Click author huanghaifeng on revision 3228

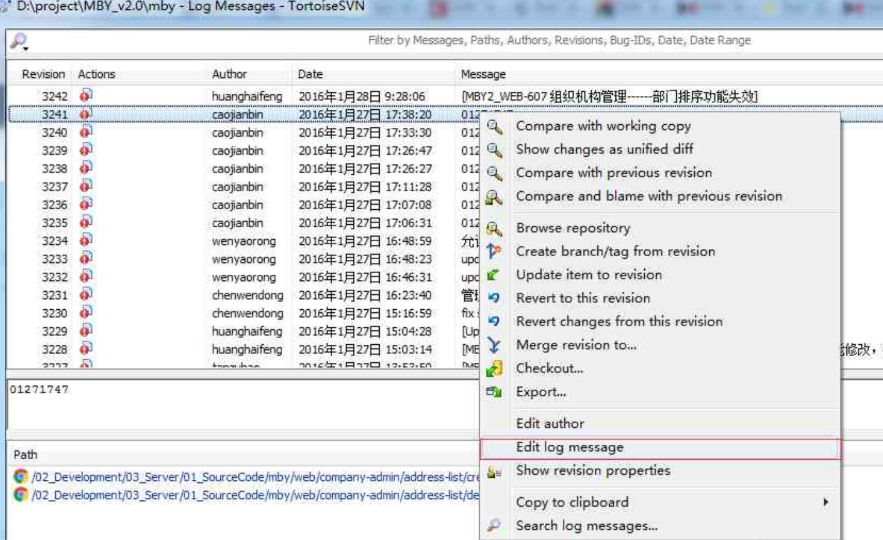tap(247, 349)
